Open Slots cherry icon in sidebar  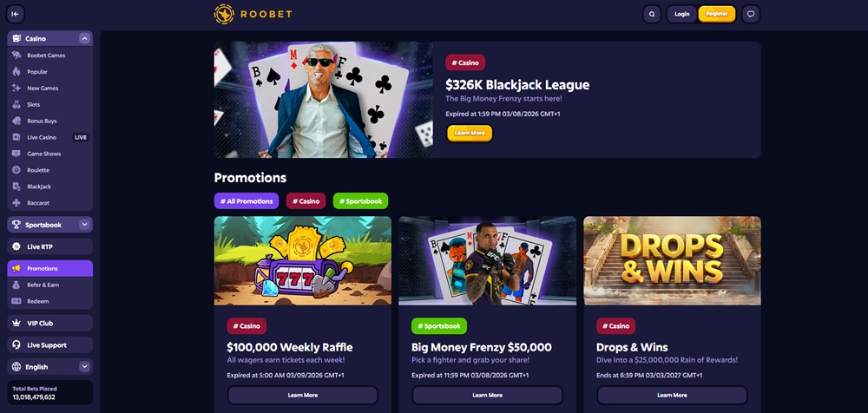(x=16, y=105)
